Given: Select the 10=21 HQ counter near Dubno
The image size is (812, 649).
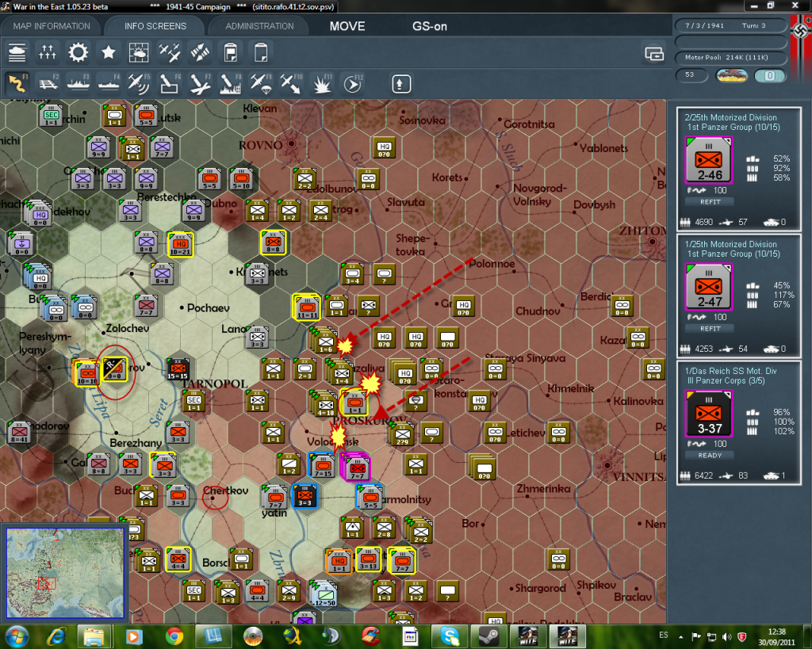Looking at the screenshot, I should click(180, 244).
